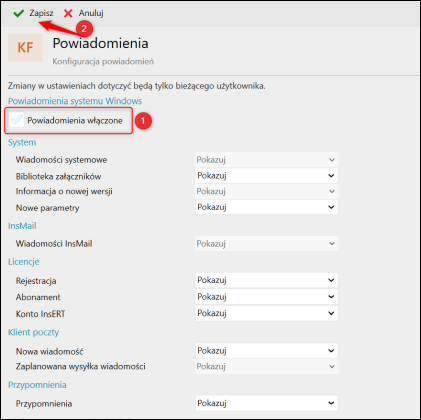The height and width of the screenshot is (420, 421).
Task: Click the KF avatar tile
Action: pyautogui.click(x=25, y=48)
